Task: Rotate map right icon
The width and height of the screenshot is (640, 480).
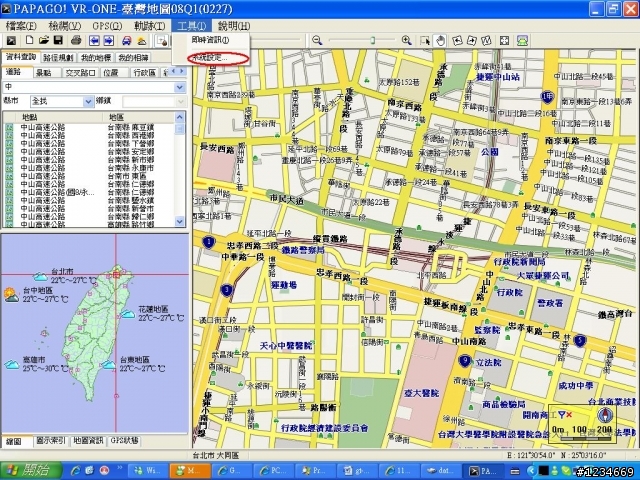Action: [x=472, y=41]
